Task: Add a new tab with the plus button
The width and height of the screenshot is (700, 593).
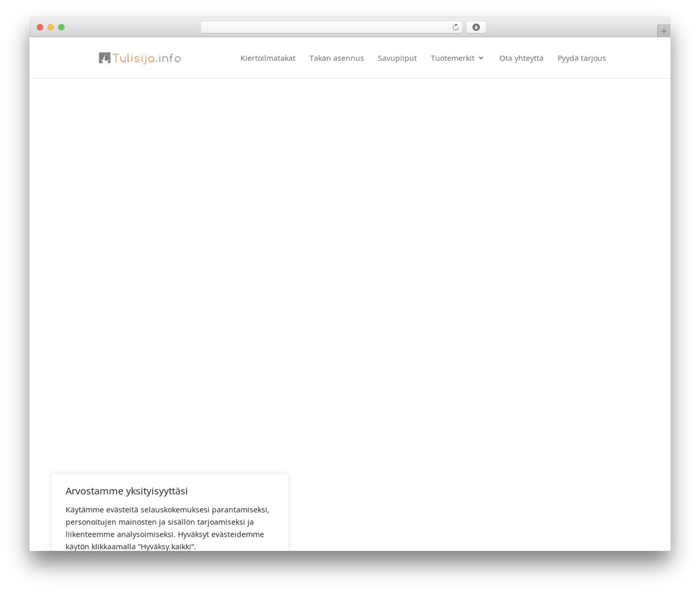Action: coord(663,31)
